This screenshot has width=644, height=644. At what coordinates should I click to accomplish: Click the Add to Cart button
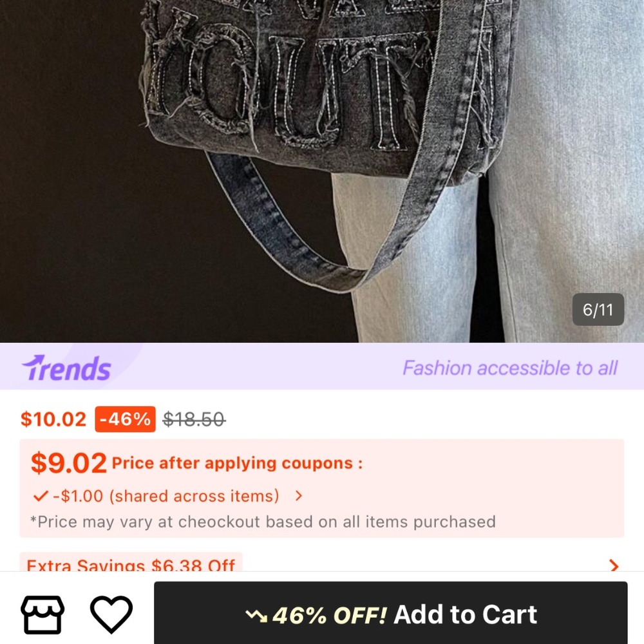(391, 613)
